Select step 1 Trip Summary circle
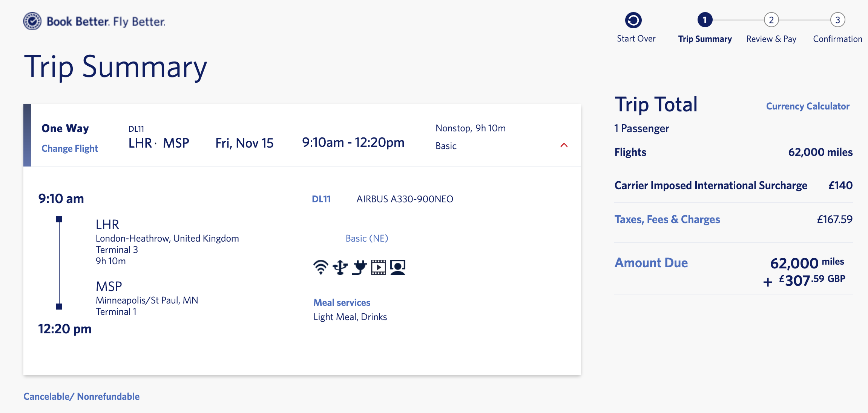This screenshot has height=413, width=868. [705, 20]
